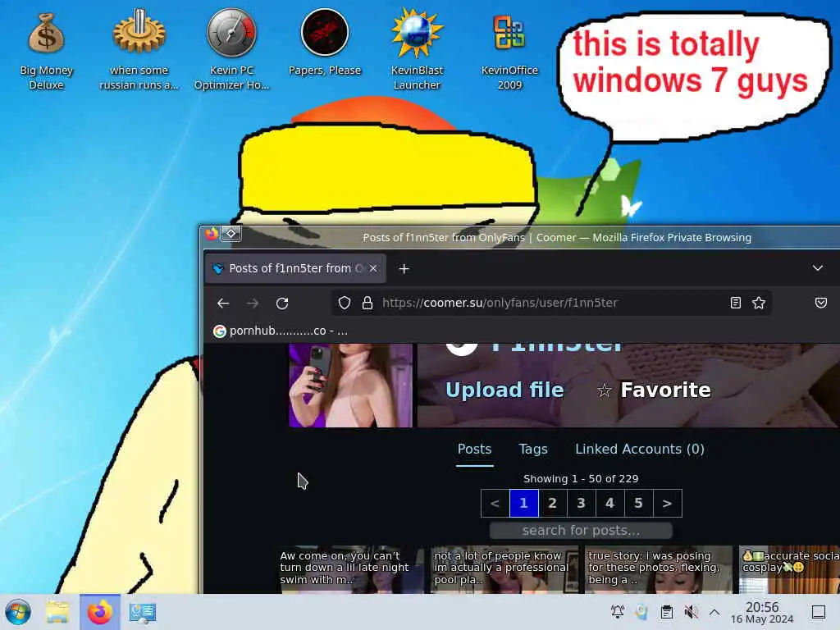Switch to the Posts tab
The height and width of the screenshot is (630, 840).
point(475,449)
